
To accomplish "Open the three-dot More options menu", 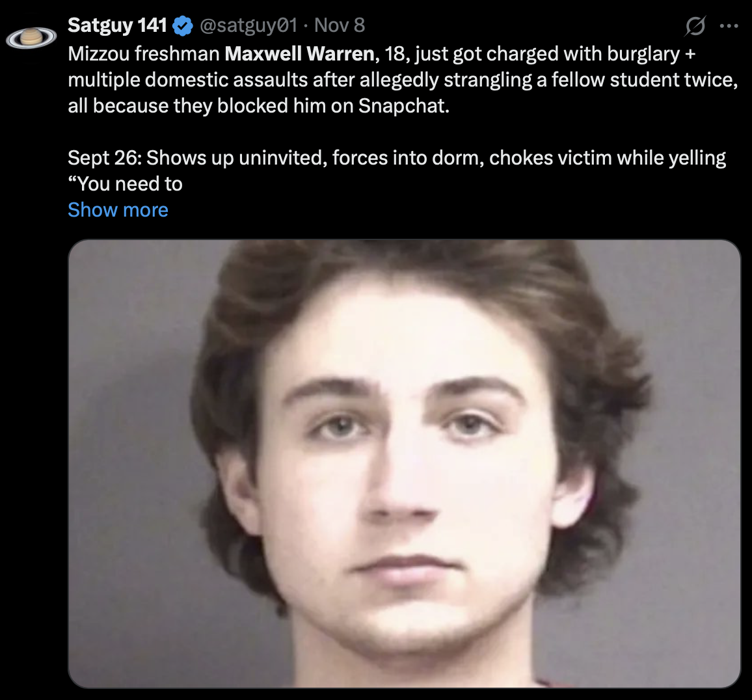I will pyautogui.click(x=729, y=26).
